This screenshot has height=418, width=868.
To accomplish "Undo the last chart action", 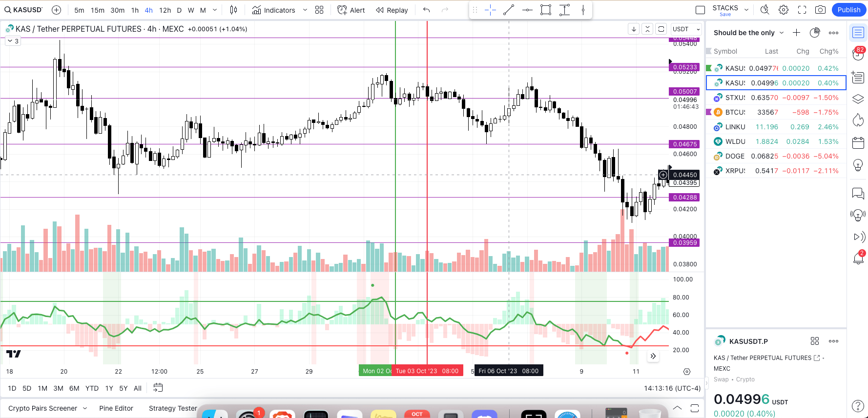I will click(x=427, y=10).
